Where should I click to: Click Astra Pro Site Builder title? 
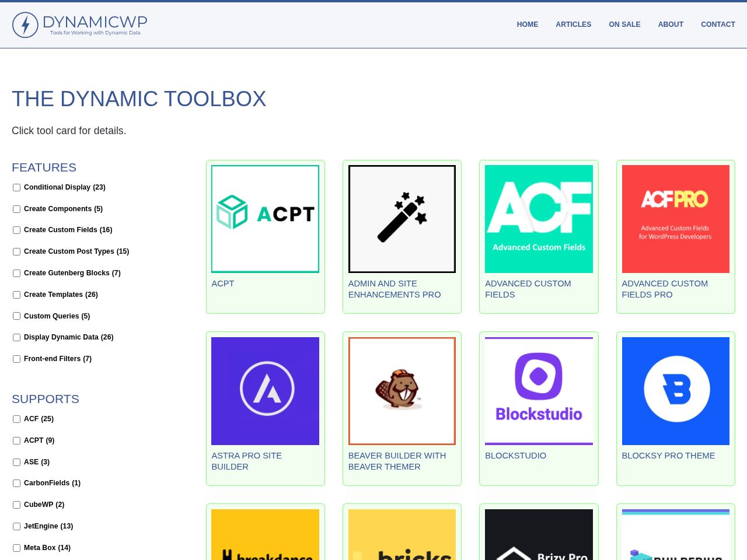246,461
